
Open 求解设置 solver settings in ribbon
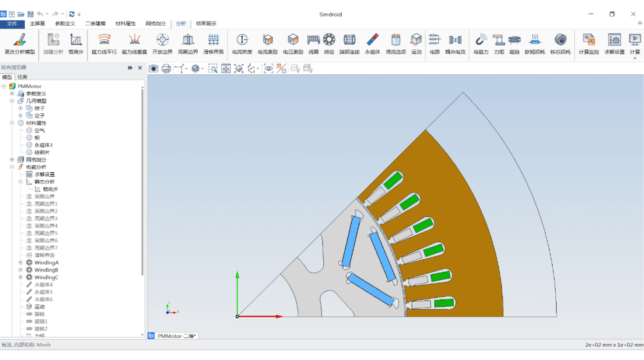pos(615,44)
